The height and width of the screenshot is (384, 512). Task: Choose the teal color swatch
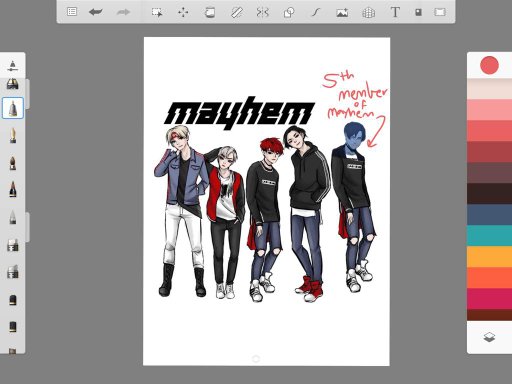pos(489,236)
